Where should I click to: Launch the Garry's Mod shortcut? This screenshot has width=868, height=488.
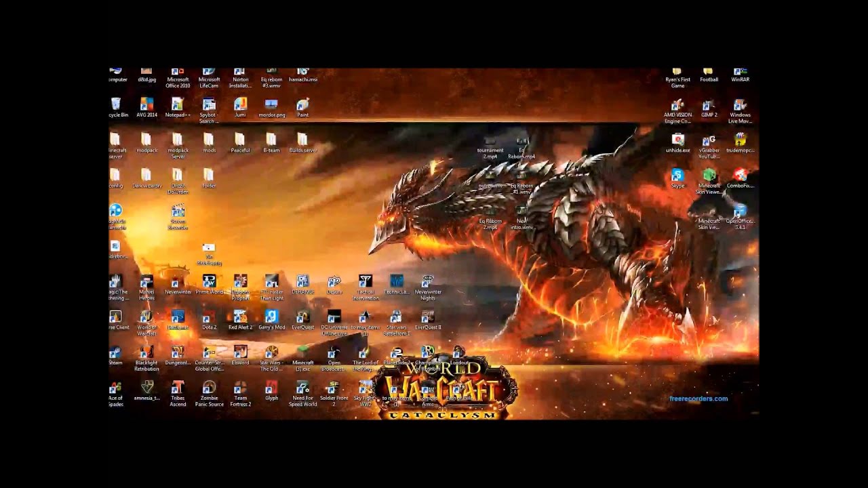(271, 320)
